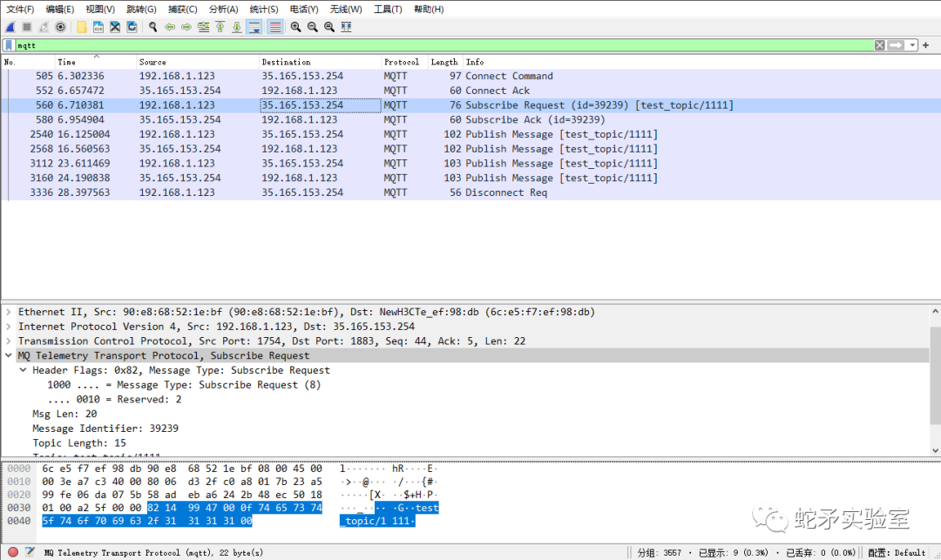
Task: Edit the mqtt display filter field
Action: click(444, 45)
